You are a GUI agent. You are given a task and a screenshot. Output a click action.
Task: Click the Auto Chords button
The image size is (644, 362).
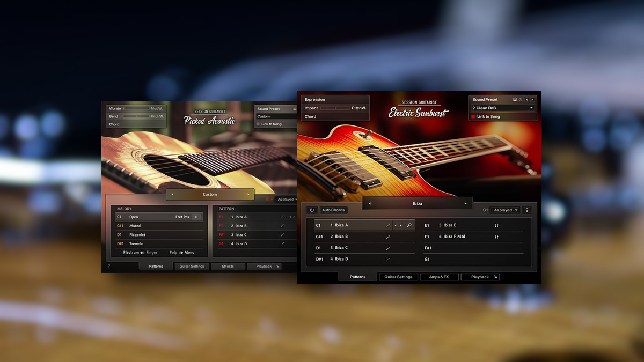tap(334, 210)
